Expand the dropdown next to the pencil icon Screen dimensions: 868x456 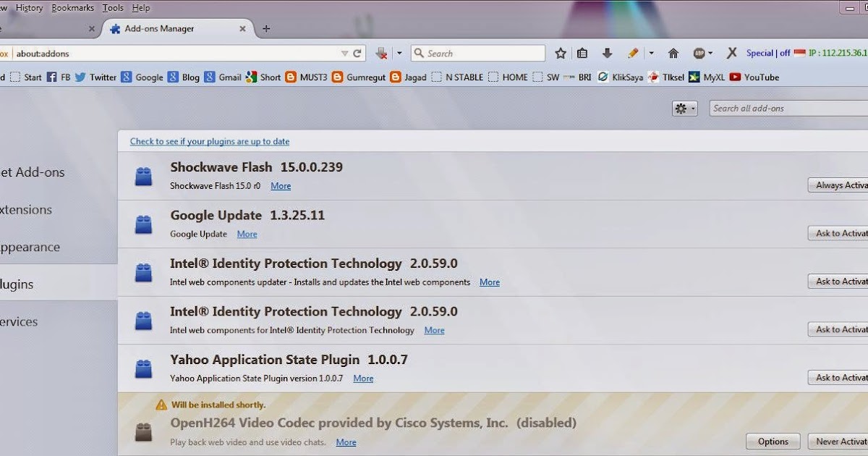(651, 54)
